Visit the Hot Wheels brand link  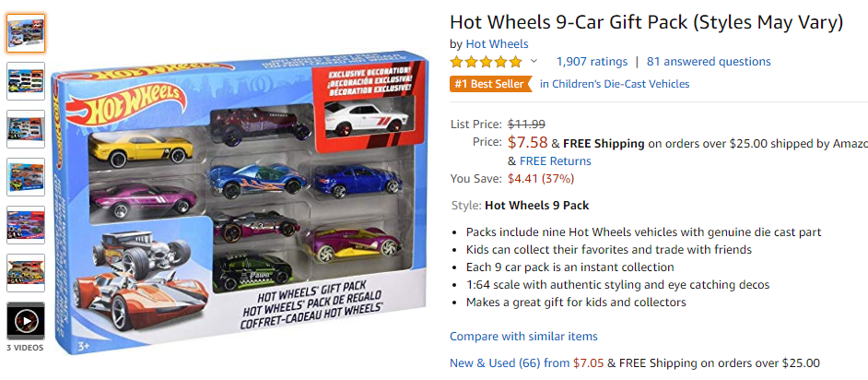[x=497, y=43]
